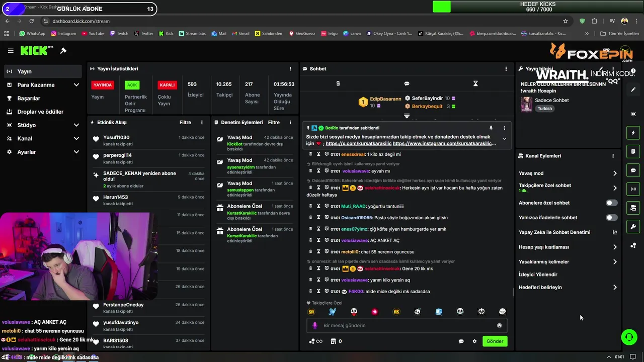Collapse the gifter leaderboard handle below EdipBasarann
The width and height of the screenshot is (644, 362).
pyautogui.click(x=407, y=116)
